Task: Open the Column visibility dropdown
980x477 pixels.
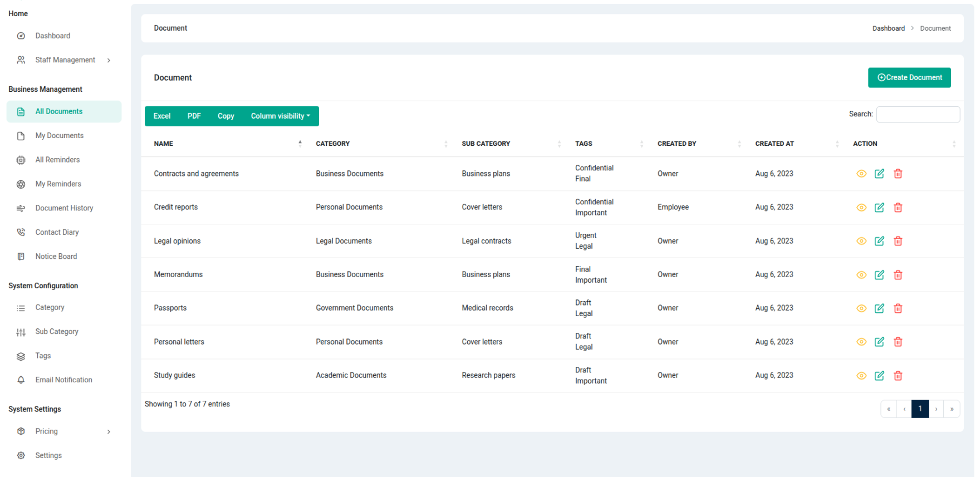Action: click(x=280, y=116)
